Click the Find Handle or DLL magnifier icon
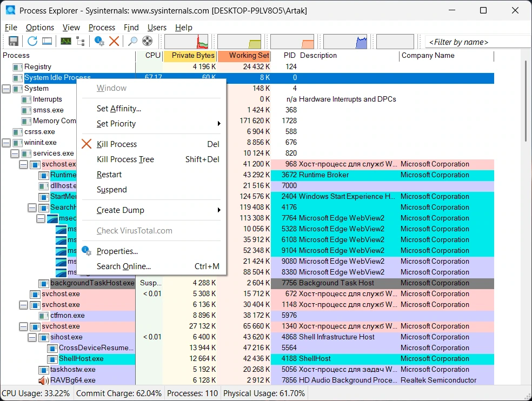 132,41
